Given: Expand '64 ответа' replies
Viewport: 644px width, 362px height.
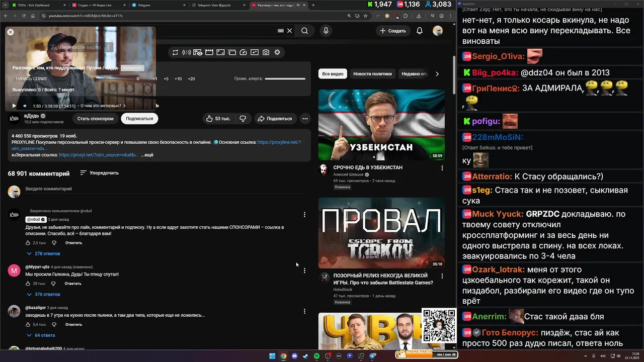Looking at the screenshot, I should pyautogui.click(x=41, y=335).
